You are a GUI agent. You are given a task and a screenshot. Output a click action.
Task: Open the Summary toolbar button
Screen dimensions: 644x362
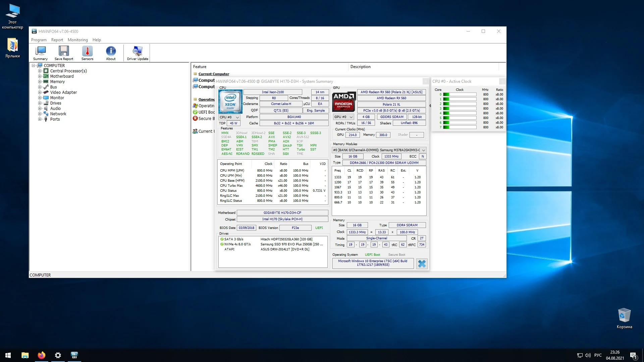pos(40,53)
